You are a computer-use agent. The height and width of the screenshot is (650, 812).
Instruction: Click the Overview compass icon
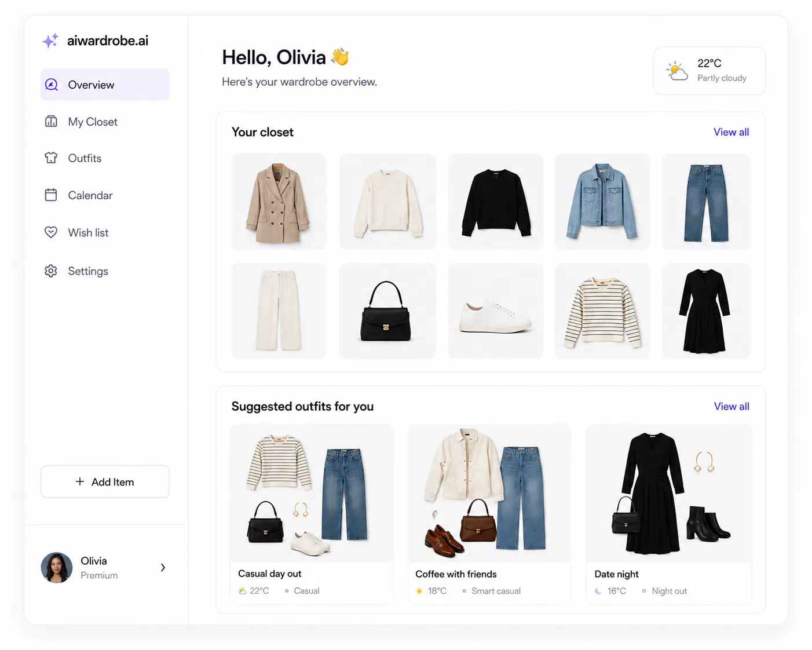pos(52,85)
